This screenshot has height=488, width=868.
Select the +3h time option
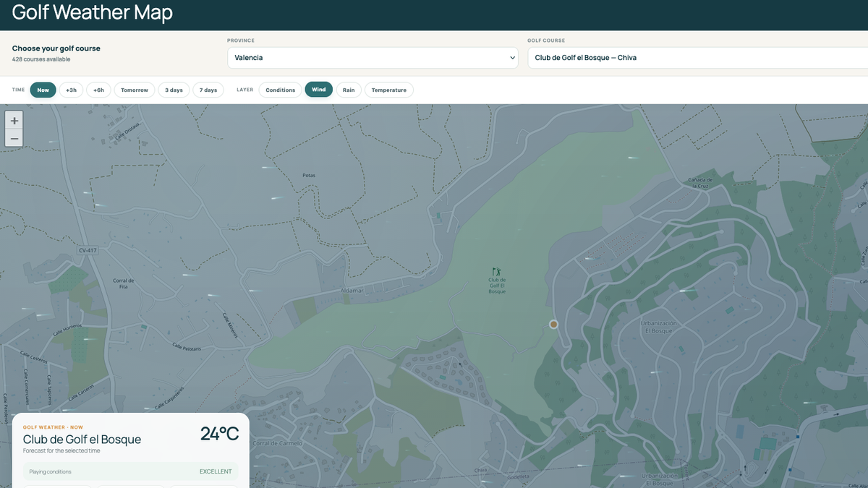(71, 90)
